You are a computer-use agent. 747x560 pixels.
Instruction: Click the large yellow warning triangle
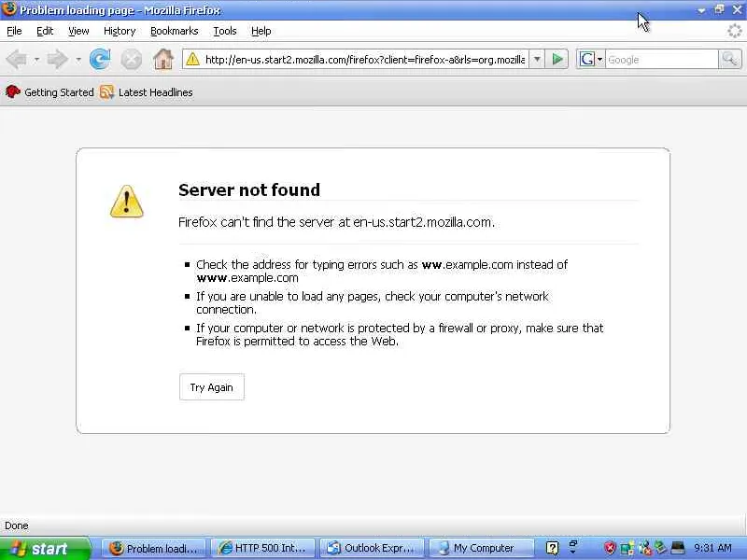pyautogui.click(x=126, y=202)
